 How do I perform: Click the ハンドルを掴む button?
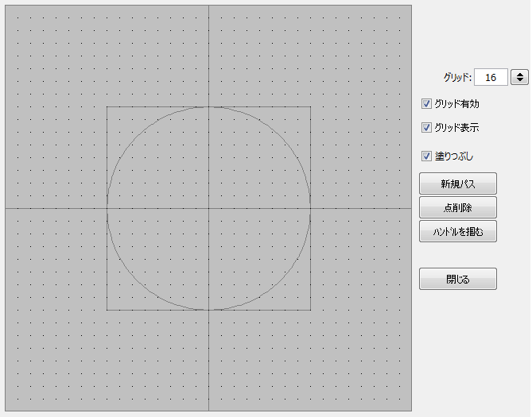pos(458,231)
